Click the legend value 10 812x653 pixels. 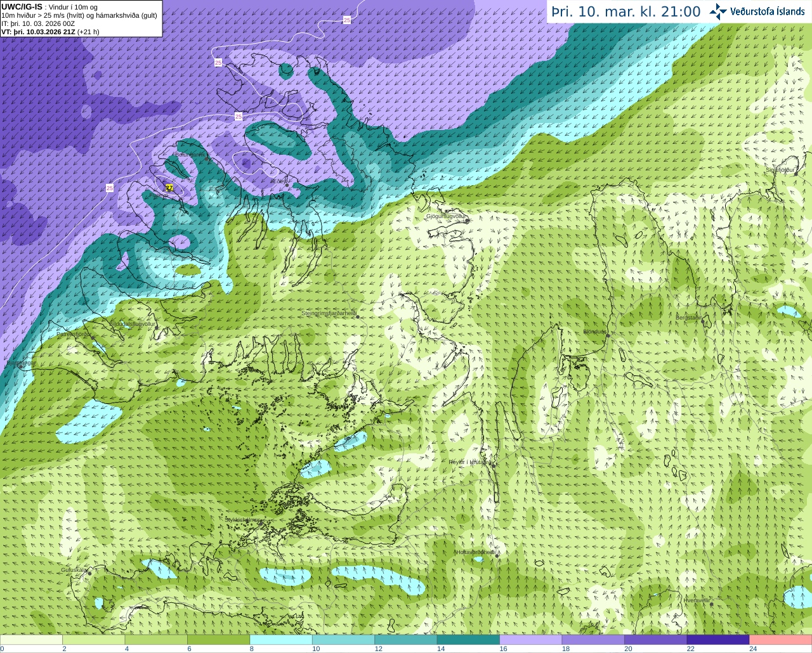click(316, 649)
